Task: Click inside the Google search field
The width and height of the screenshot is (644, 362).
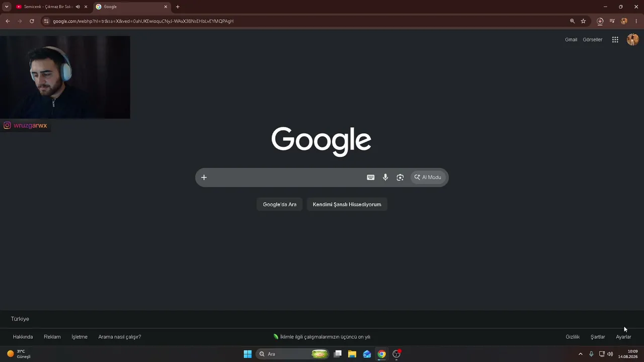Action: tap(287, 177)
